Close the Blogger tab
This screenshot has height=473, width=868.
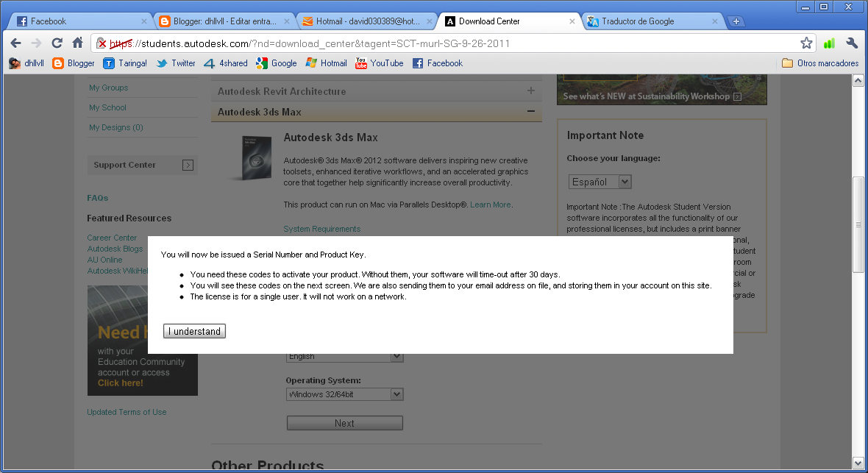click(x=287, y=21)
